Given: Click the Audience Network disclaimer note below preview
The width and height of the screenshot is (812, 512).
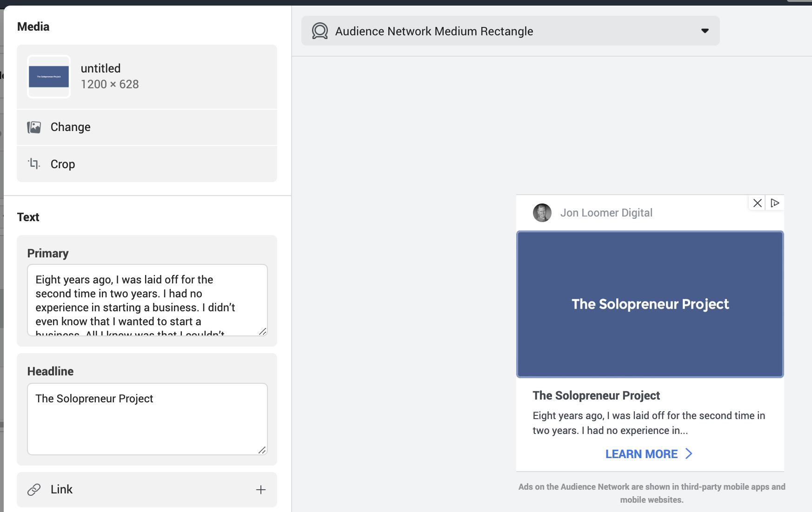Looking at the screenshot, I should pos(652,493).
